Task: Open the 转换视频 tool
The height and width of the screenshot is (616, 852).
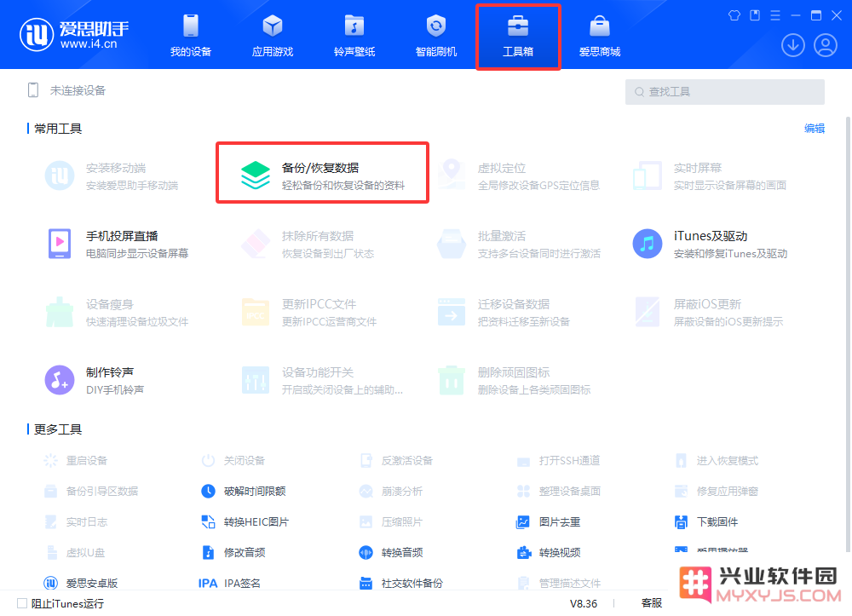Action: click(548, 552)
